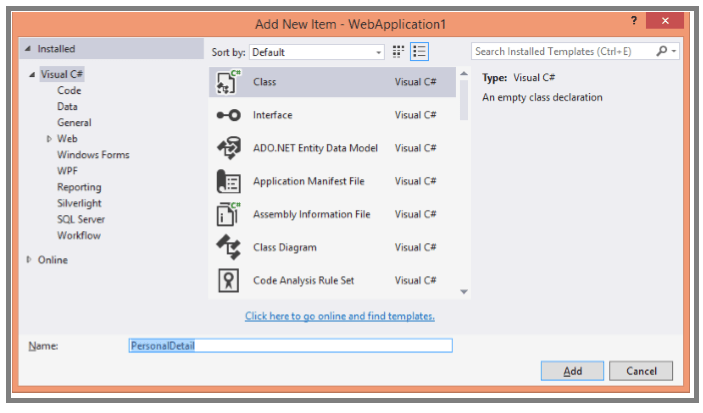Screen dimensions: 703x413
Task: Open the Sort by Default dropdown
Action: (x=317, y=52)
